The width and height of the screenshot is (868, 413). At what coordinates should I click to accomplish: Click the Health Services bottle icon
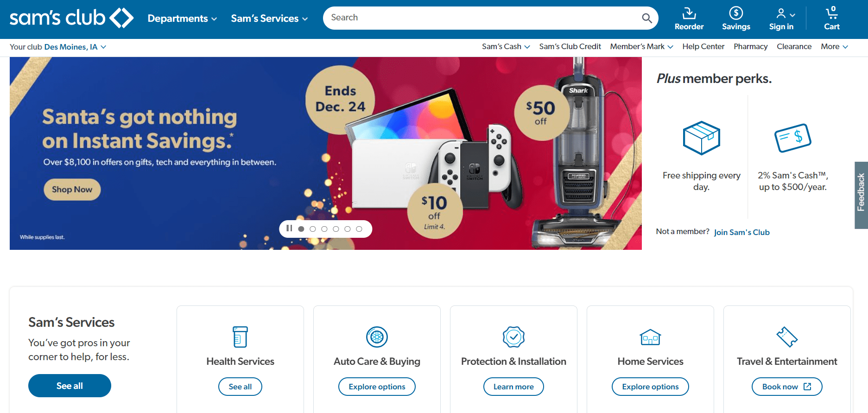(x=240, y=337)
